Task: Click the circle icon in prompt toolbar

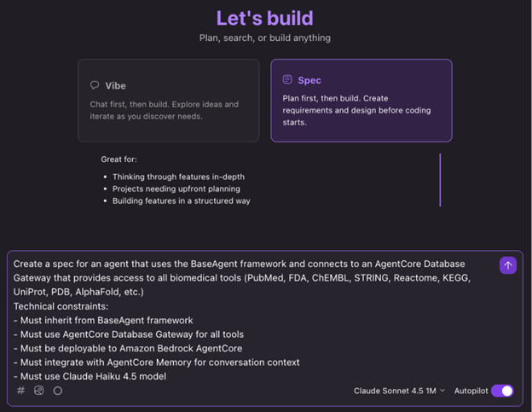Action: click(x=58, y=391)
